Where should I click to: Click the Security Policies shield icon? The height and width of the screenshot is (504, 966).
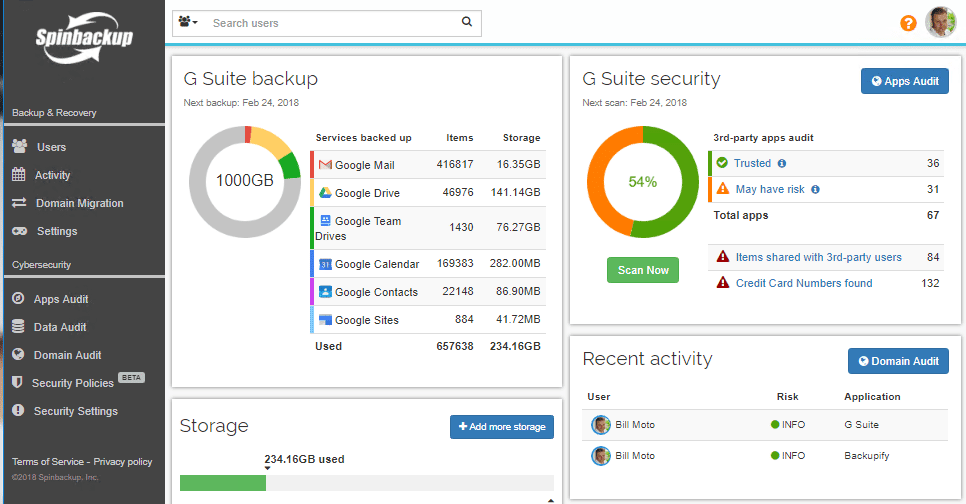(18, 382)
